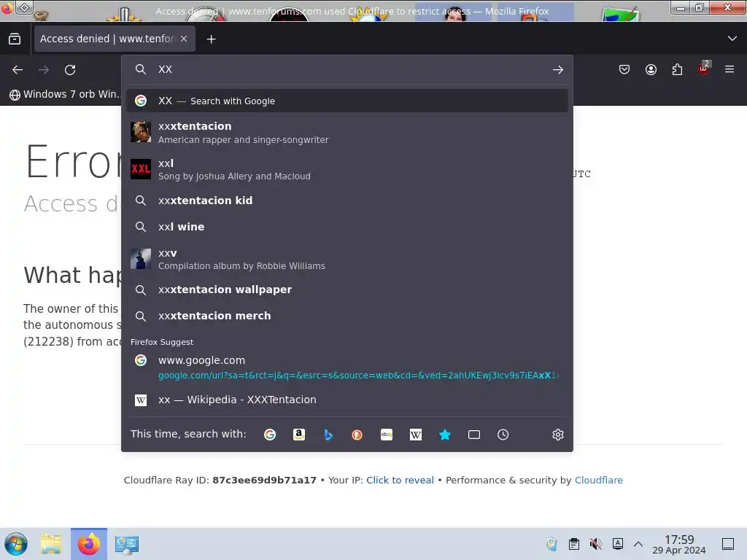The image size is (747, 560).
Task: Open Wikipedia XXXTentacion history entry
Action: click(347, 400)
